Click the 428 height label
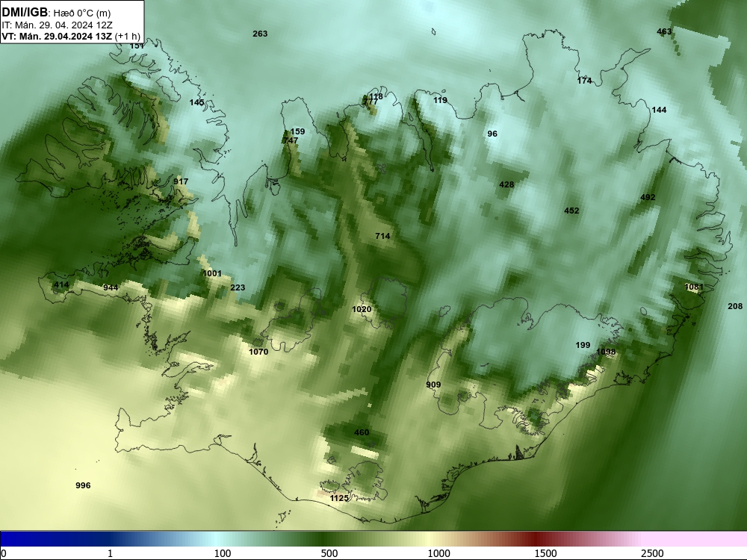The image size is (747, 560). click(x=506, y=184)
